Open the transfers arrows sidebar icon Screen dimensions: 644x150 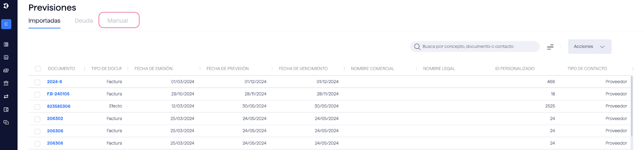click(x=6, y=96)
